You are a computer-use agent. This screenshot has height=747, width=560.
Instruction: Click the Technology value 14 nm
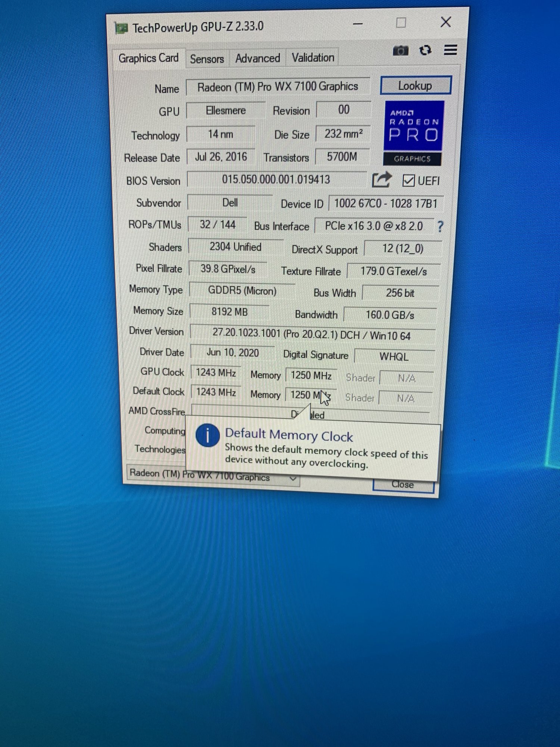point(221,134)
